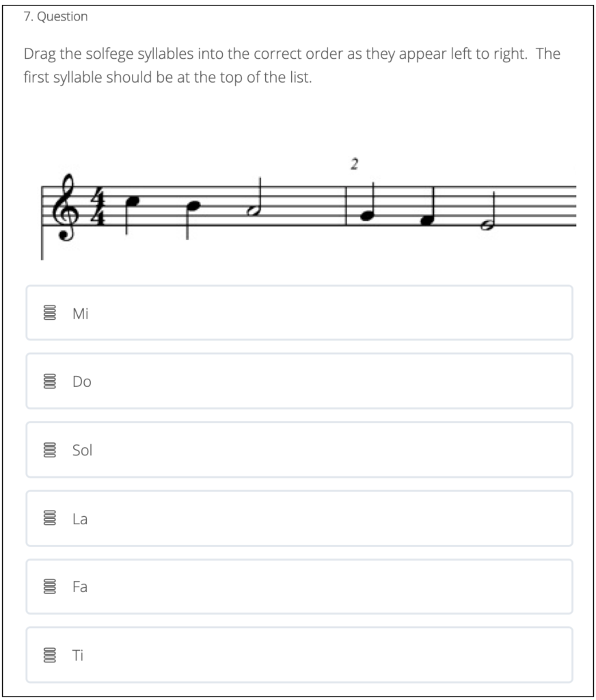Select the Mi syllable text
This screenshot has height=700, width=596.
coord(81,314)
